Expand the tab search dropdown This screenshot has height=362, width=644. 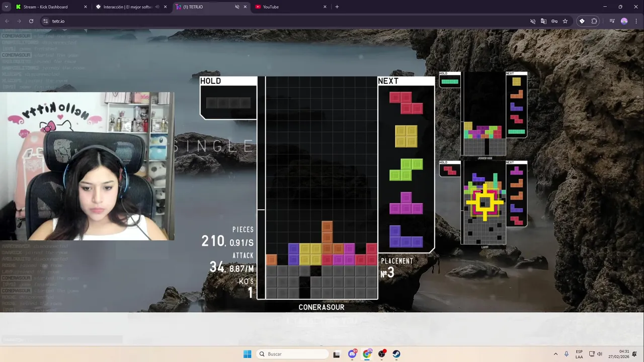[x=6, y=7]
